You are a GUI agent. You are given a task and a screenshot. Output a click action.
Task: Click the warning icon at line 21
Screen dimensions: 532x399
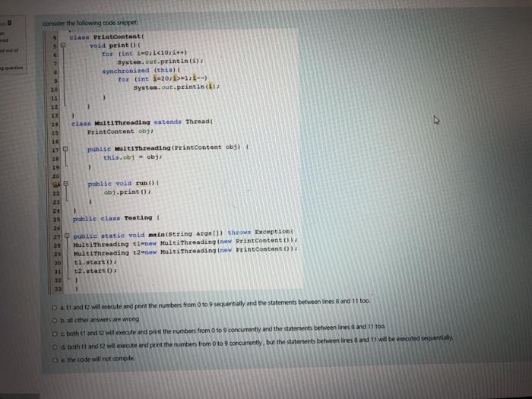click(56, 185)
